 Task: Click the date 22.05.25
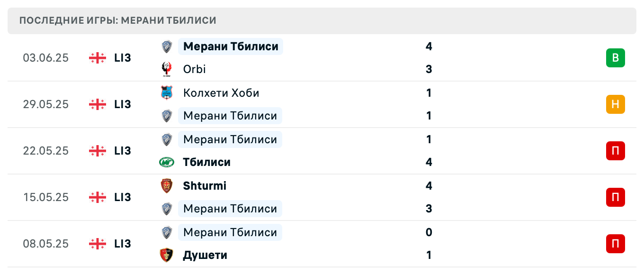point(46,151)
